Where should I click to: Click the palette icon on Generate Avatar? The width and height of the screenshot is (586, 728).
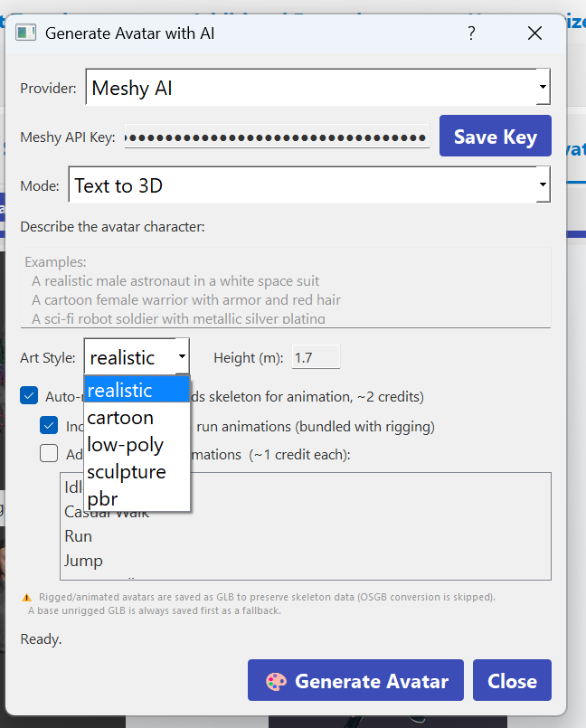point(276,682)
